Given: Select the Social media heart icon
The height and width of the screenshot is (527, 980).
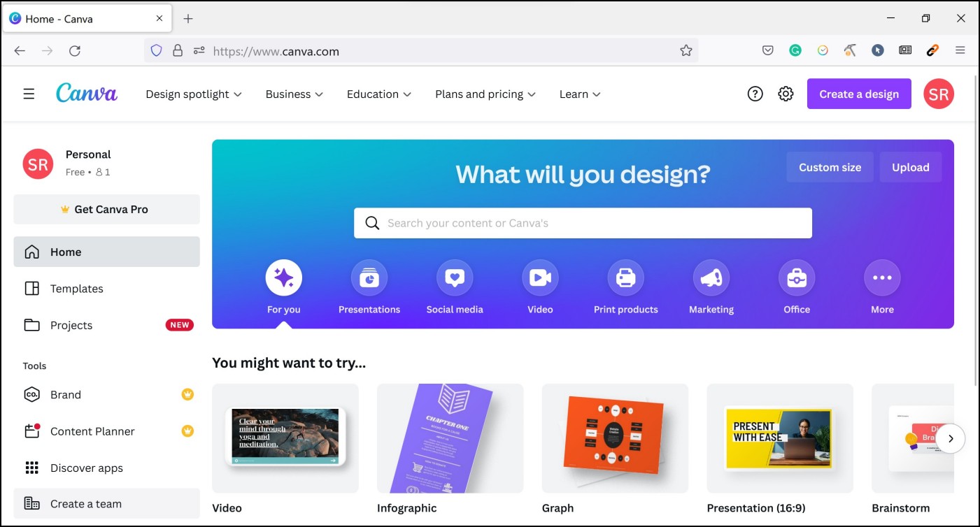Looking at the screenshot, I should click(x=455, y=278).
